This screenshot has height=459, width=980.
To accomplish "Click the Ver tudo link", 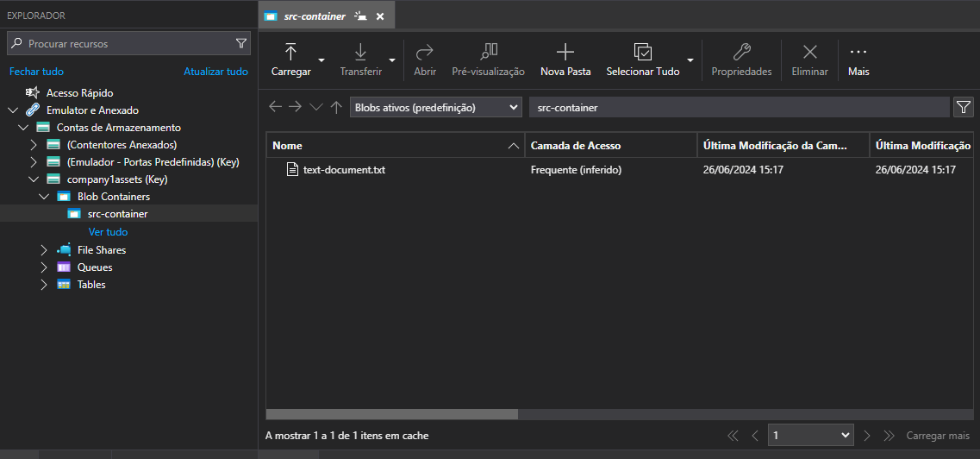I will pos(108,232).
